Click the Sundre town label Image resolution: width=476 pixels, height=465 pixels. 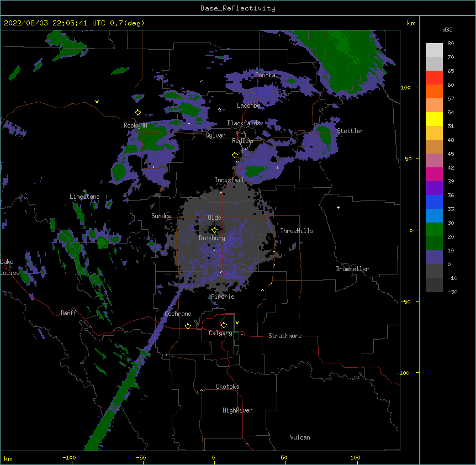[x=161, y=216]
